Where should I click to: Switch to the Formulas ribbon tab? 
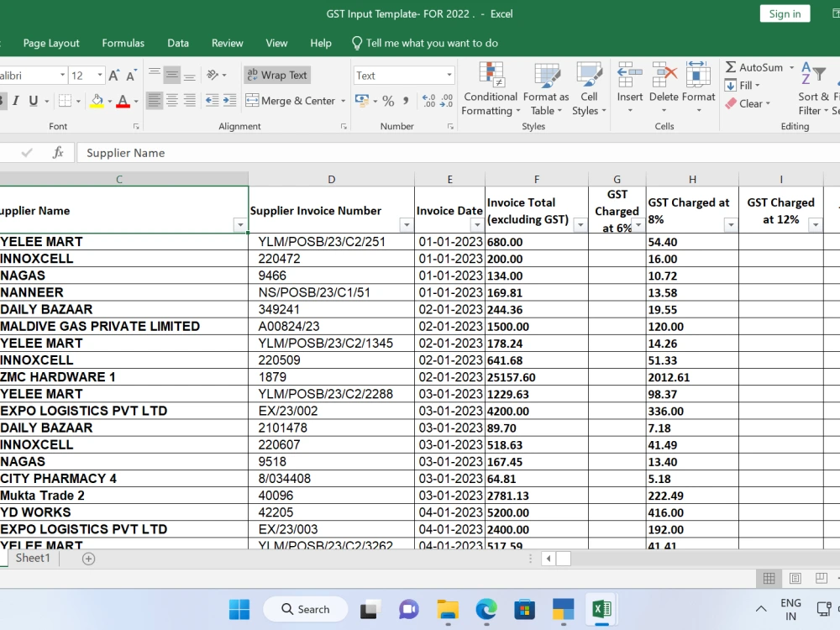(123, 43)
